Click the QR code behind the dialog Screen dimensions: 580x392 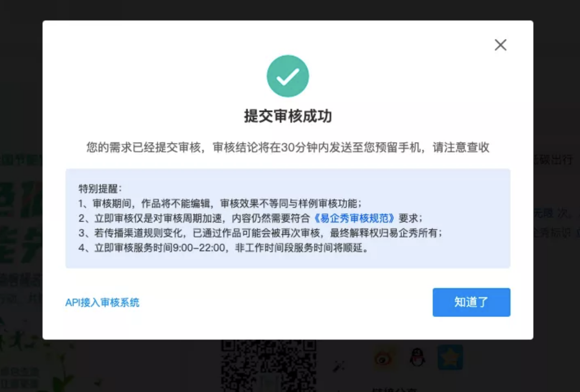pos(269,365)
